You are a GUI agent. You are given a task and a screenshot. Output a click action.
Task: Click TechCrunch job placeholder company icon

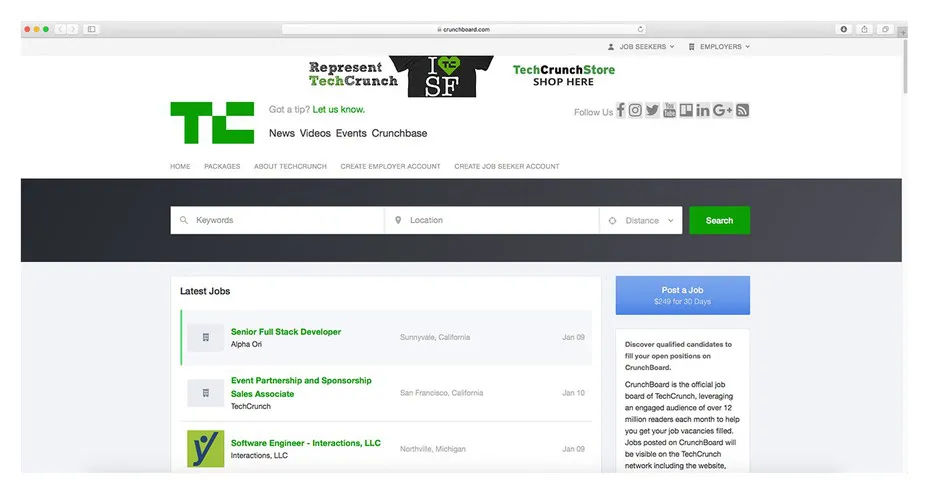(x=206, y=393)
